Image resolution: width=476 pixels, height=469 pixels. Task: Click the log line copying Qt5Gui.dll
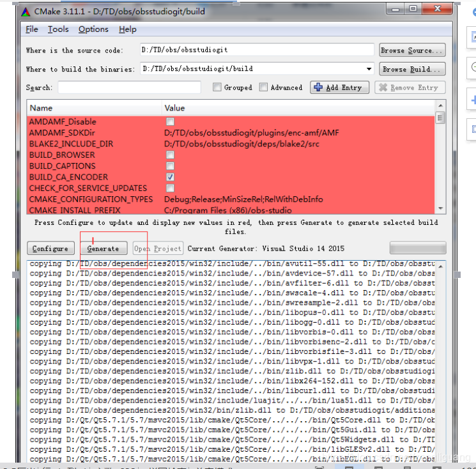232,430
